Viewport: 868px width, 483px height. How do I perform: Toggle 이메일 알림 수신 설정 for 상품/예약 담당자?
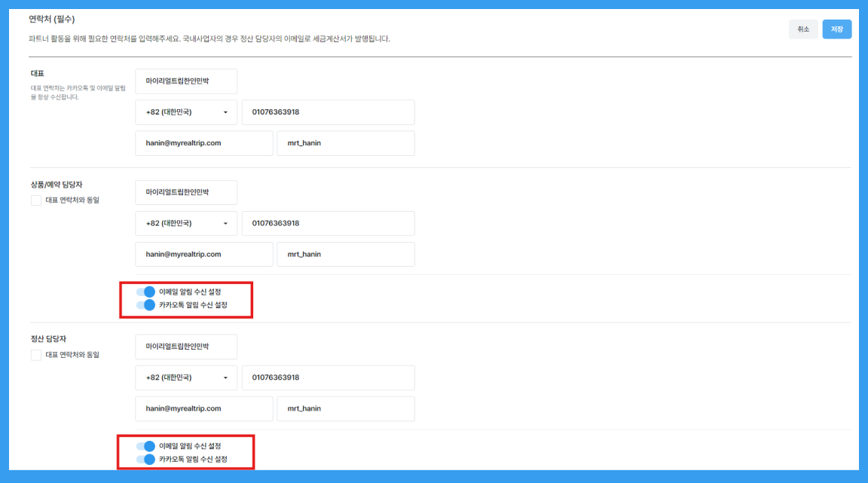click(x=145, y=292)
